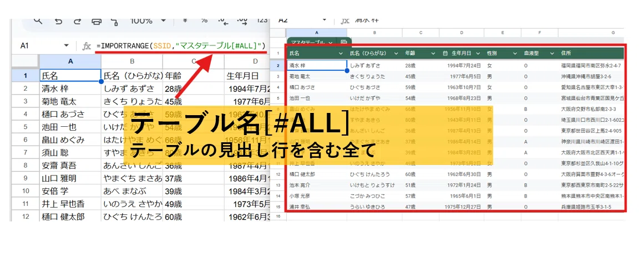Click table view icon beside マスタテーブル chip
Viewport: 644px width, 253px height.
[344, 42]
